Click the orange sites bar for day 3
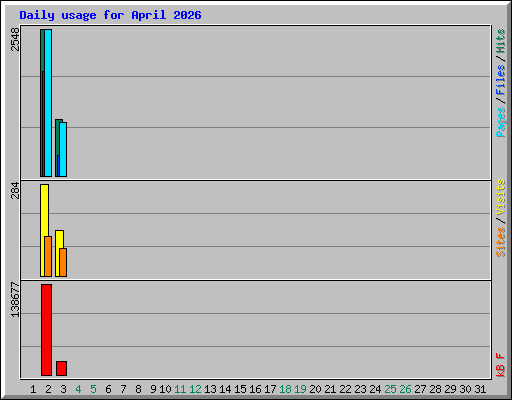 [63, 262]
